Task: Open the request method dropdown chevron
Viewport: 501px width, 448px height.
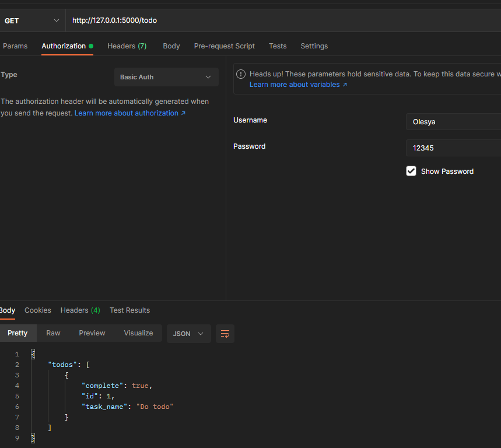Action: pos(56,20)
